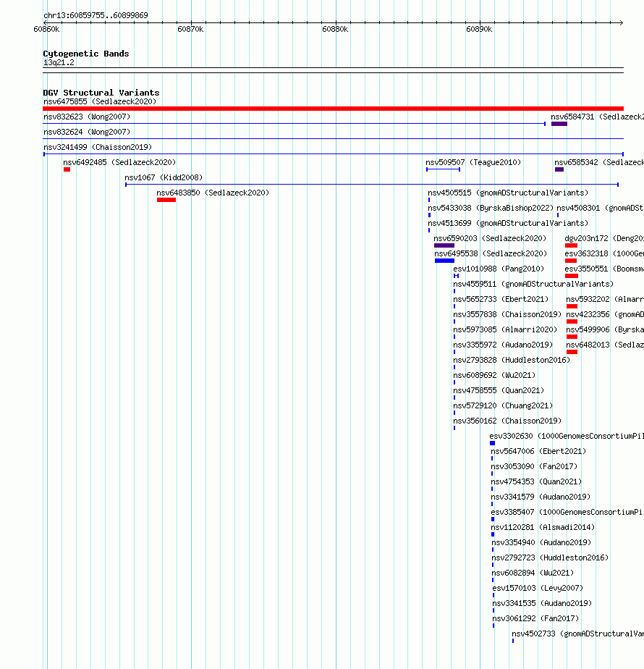Click the nsv5499906 variant label
644x669 pixels.
tap(605, 330)
